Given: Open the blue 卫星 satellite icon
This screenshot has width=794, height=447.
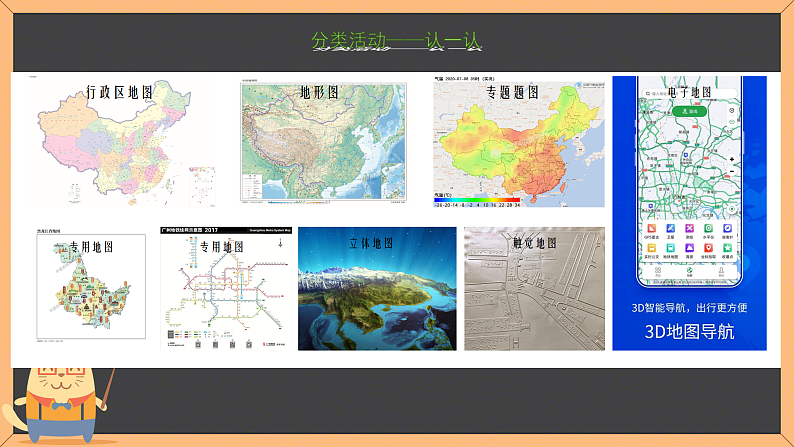Looking at the screenshot, I should pyautogui.click(x=670, y=228).
